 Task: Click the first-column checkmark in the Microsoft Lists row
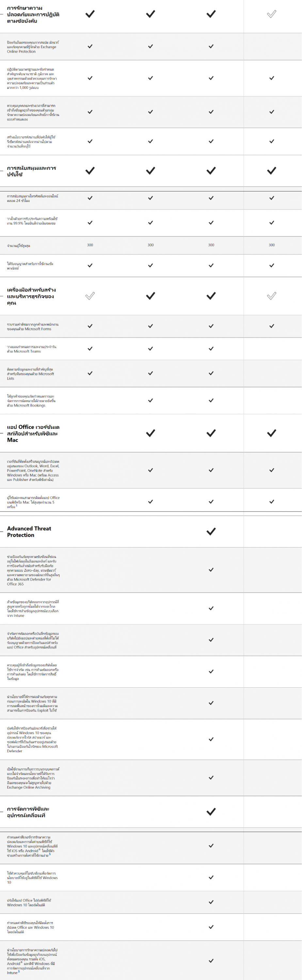[x=90, y=373]
